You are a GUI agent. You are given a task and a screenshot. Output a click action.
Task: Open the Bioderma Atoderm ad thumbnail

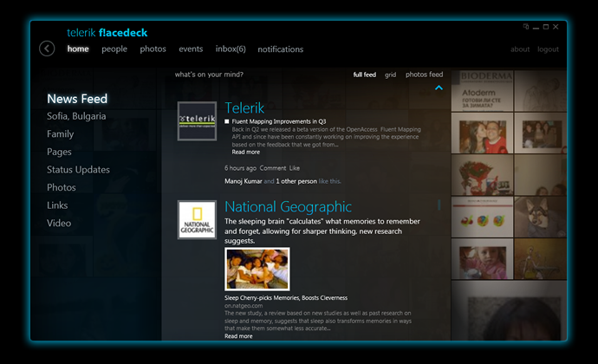[x=482, y=91]
